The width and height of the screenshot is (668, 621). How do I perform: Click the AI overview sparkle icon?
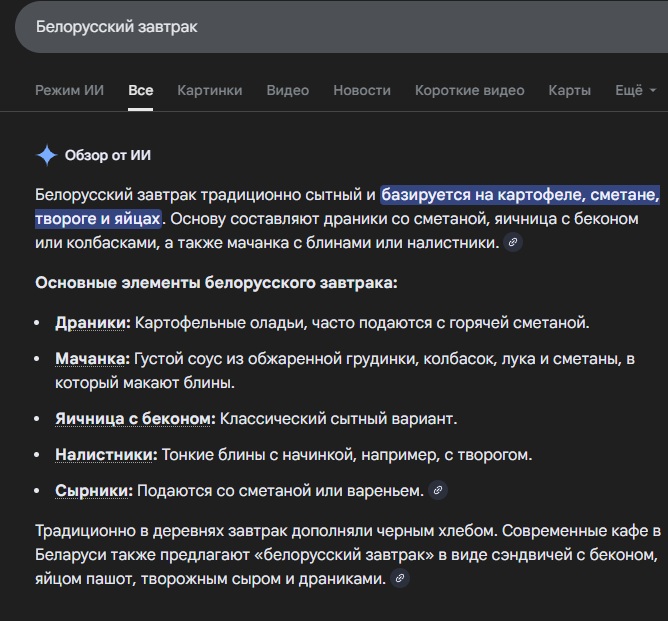pyautogui.click(x=46, y=155)
